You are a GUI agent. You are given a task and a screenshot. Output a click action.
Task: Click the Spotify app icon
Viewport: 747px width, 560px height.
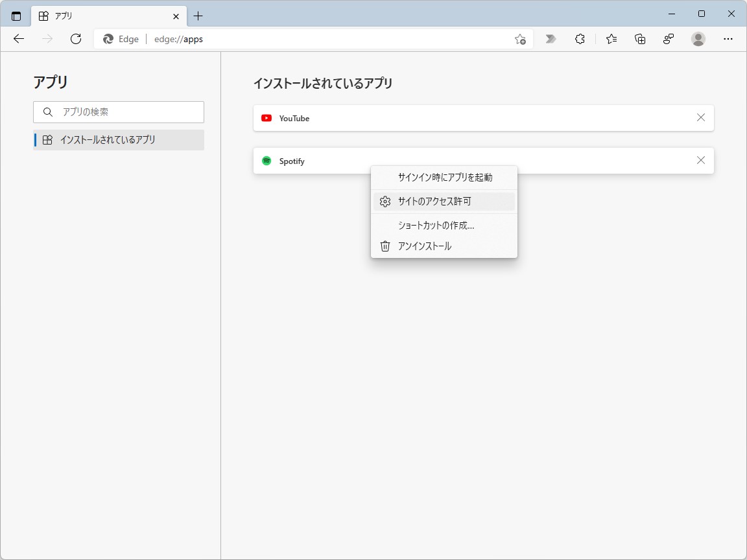[267, 161]
